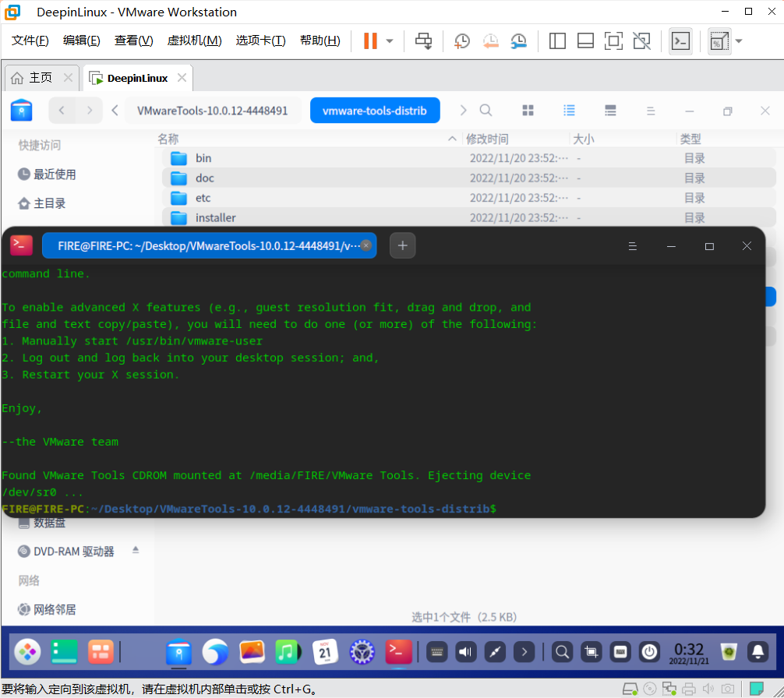
Task: Open notifications bell in dock
Action: click(758, 652)
